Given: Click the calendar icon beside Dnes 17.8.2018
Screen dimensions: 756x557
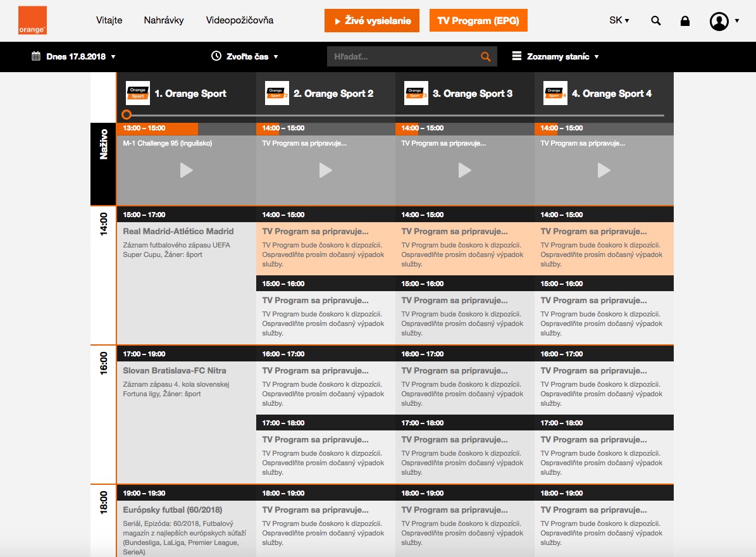Looking at the screenshot, I should coord(35,56).
